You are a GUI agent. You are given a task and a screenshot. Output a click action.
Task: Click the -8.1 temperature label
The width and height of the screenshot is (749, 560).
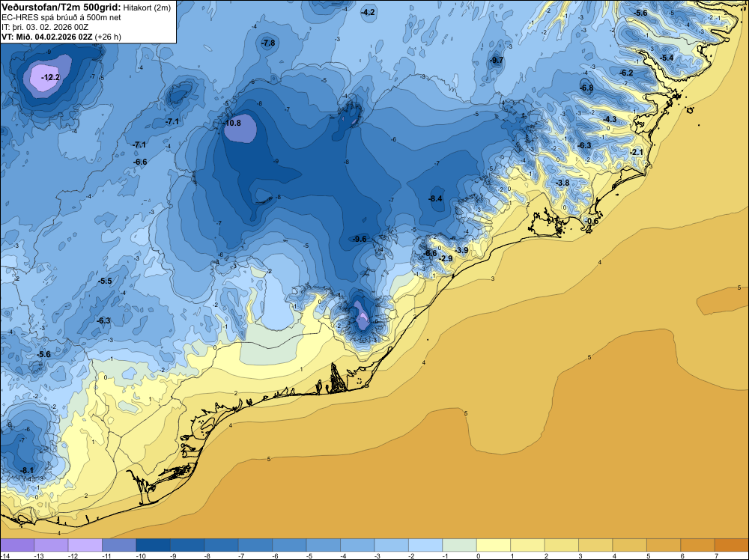coord(27,470)
